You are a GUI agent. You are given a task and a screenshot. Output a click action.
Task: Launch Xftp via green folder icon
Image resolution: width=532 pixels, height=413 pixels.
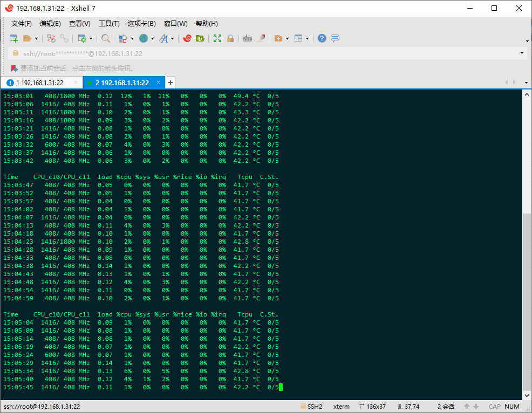click(200, 38)
